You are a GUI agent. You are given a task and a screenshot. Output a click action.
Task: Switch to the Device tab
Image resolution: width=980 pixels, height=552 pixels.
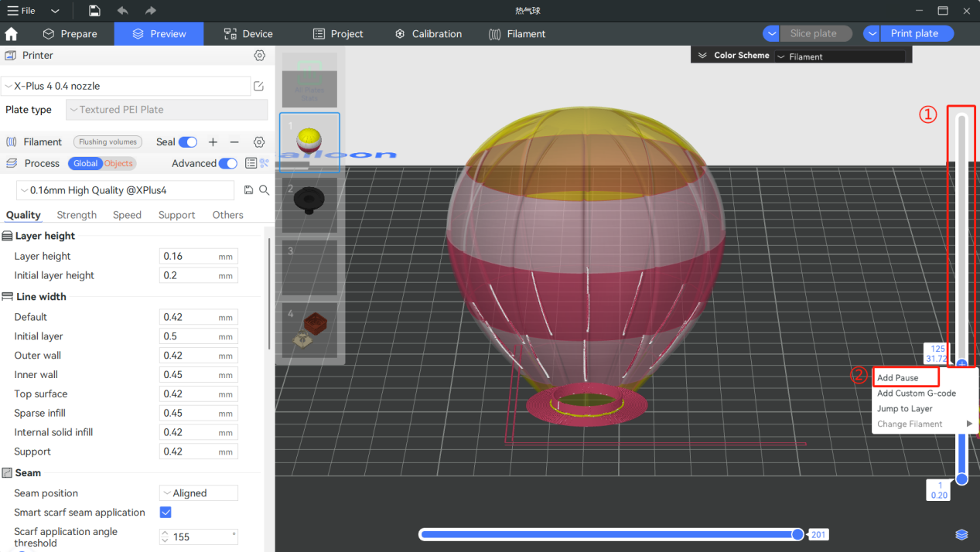pyautogui.click(x=248, y=34)
